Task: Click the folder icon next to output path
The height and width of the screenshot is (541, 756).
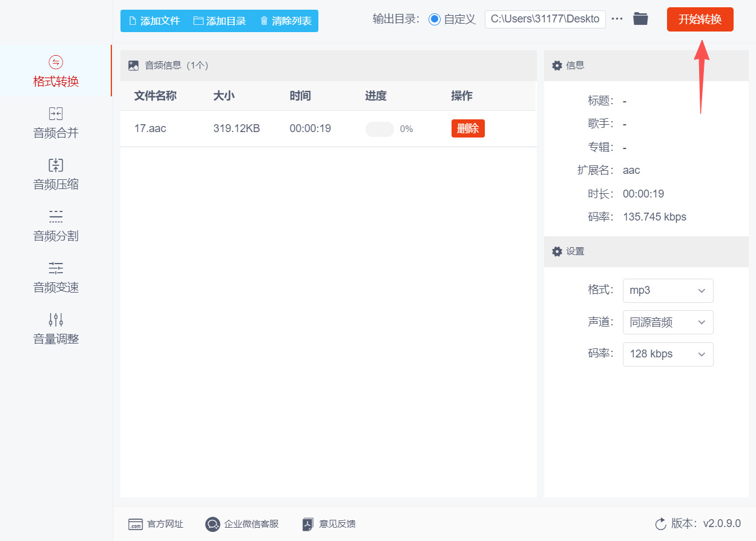Action: point(641,19)
